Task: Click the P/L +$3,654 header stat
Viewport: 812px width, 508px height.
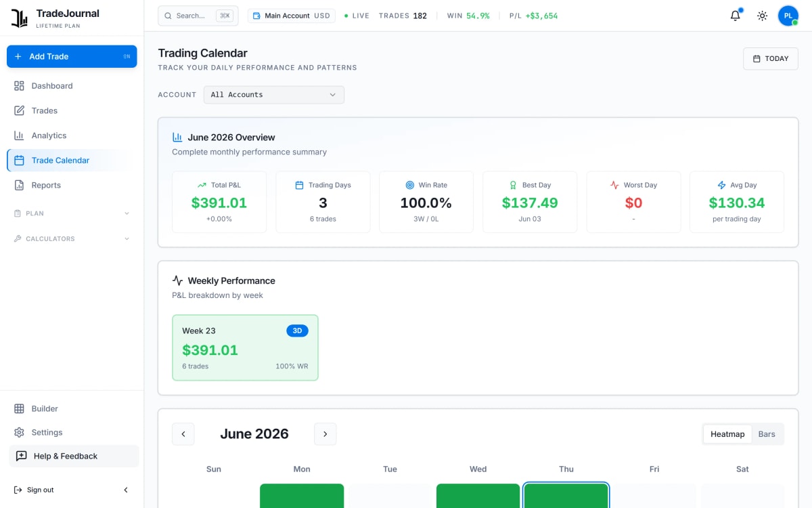Action: [534, 16]
